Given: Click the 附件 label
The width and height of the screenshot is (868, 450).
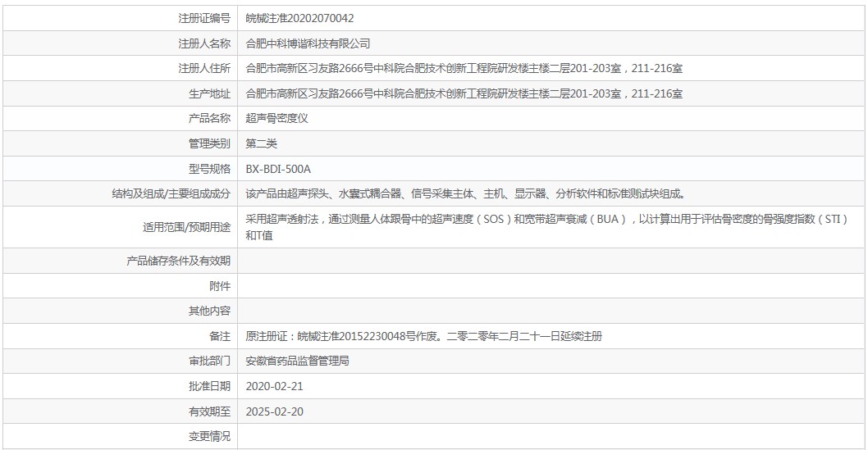Looking at the screenshot, I should pyautogui.click(x=220, y=286).
